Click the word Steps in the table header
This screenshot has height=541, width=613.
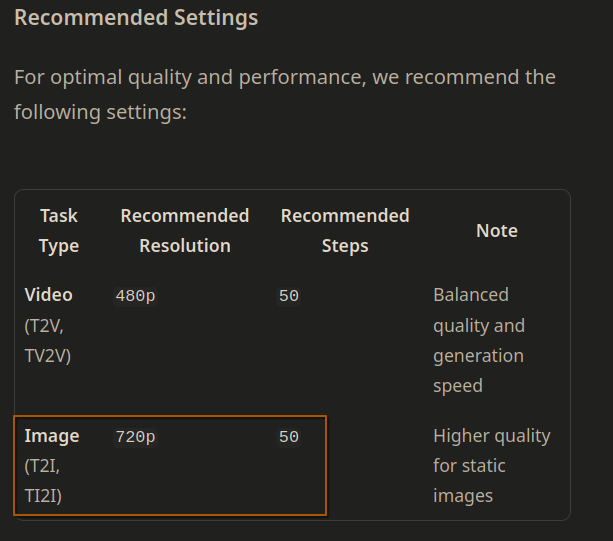pos(345,246)
